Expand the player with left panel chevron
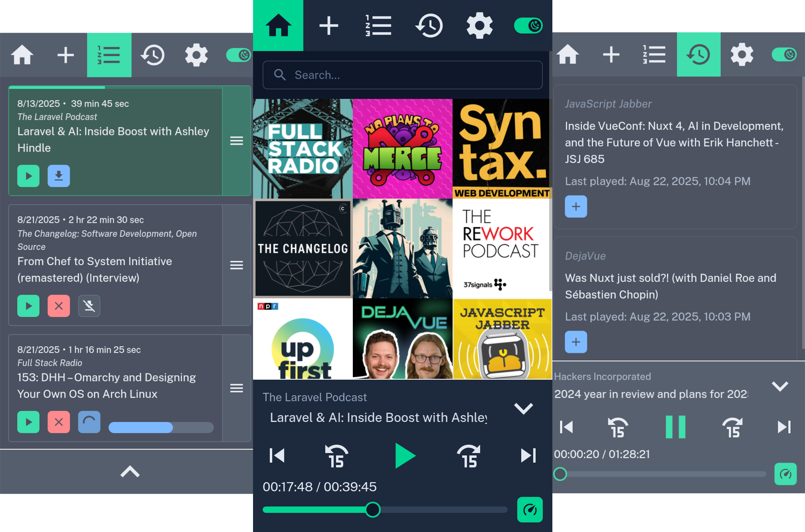The image size is (805, 532). point(130,472)
